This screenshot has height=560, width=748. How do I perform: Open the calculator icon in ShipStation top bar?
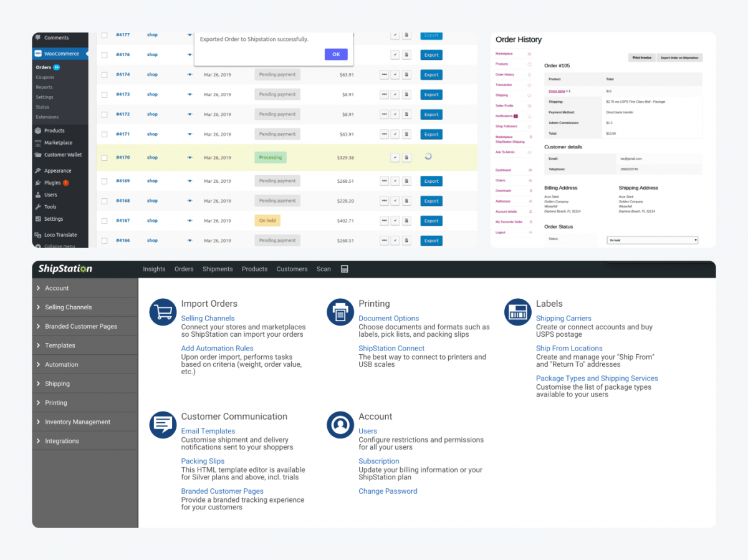[345, 269]
